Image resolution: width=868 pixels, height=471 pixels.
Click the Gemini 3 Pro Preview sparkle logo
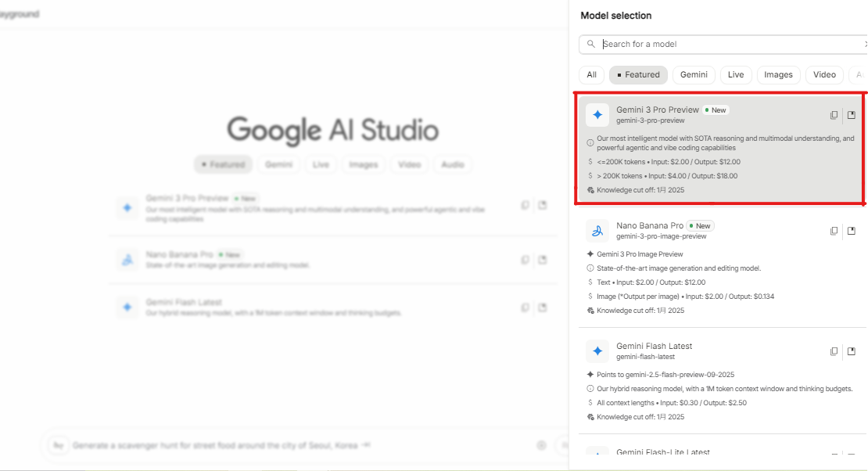[x=597, y=115]
